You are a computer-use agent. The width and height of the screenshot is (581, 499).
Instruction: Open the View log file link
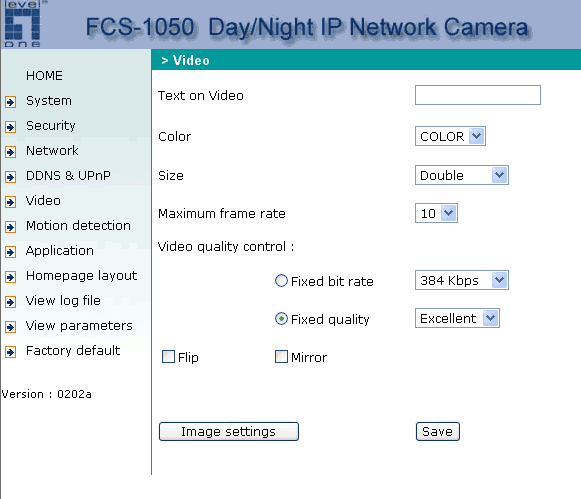(63, 301)
